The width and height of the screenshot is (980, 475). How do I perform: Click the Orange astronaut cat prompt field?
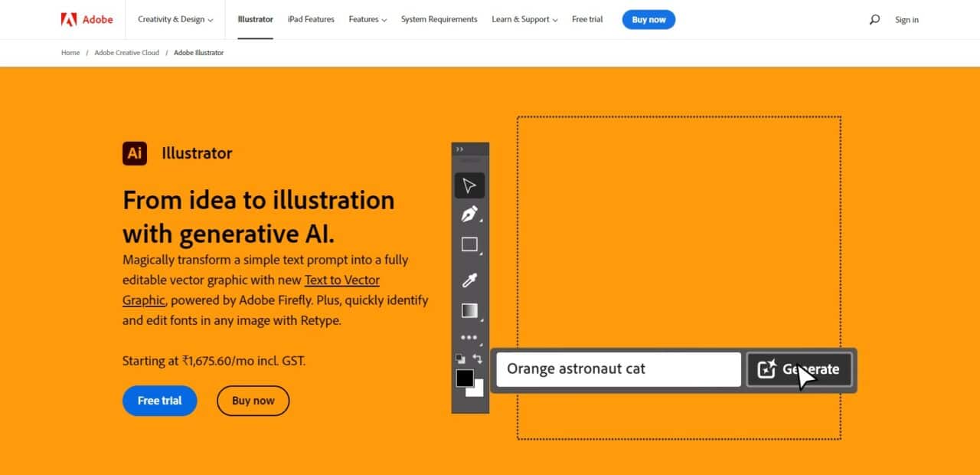(619, 369)
